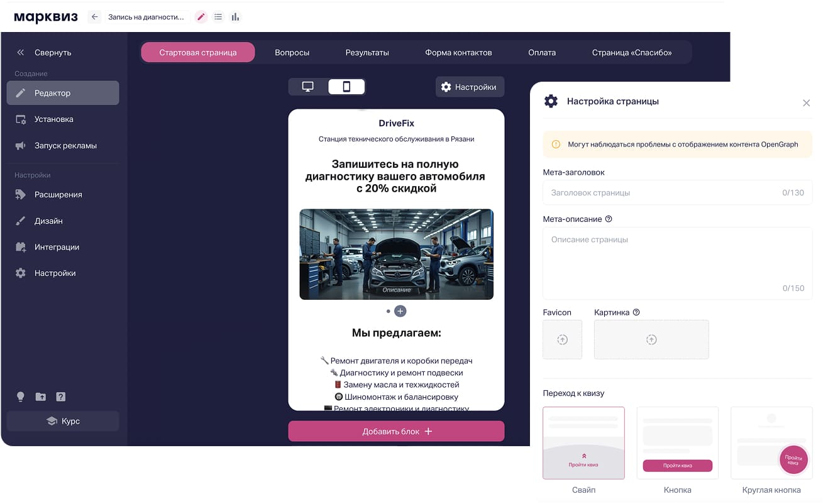Open the analytics bar-chart icon
Image resolution: width=828 pixels, height=504 pixels.
[x=235, y=16]
